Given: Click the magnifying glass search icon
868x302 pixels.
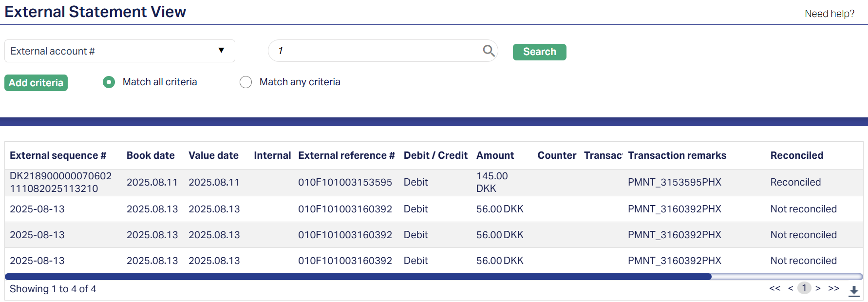Looking at the screenshot, I should click(x=489, y=51).
